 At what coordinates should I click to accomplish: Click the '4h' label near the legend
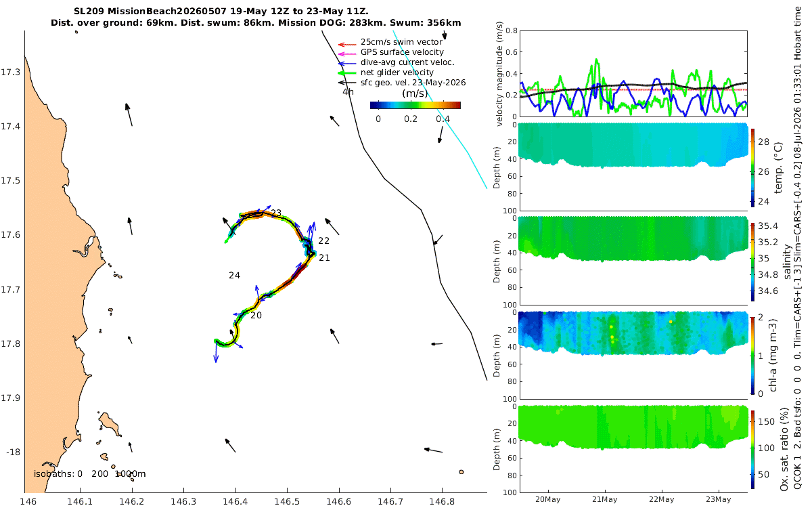[x=348, y=91]
